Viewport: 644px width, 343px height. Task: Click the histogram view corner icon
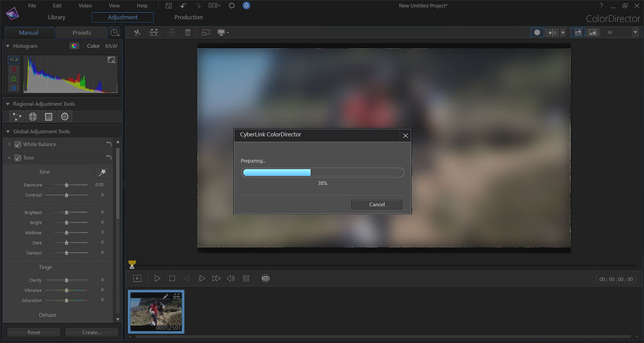tap(111, 60)
